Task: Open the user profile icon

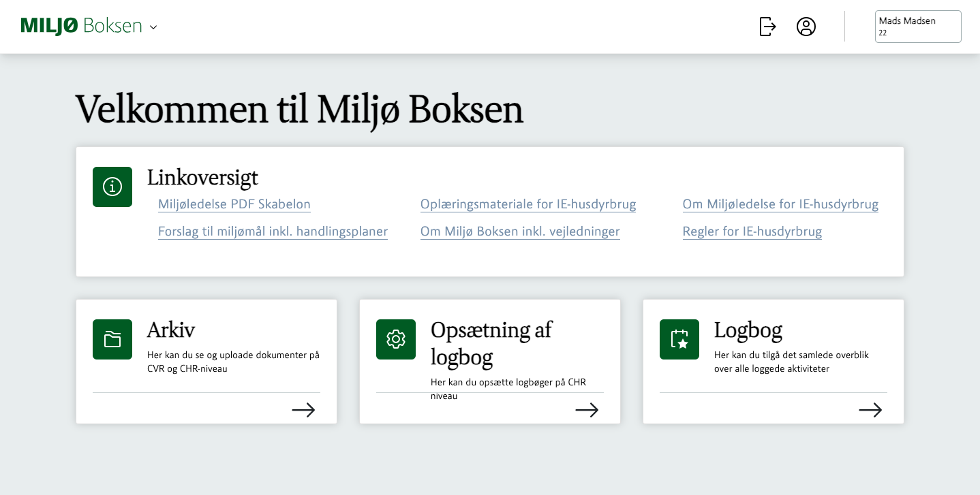Action: coord(806,27)
